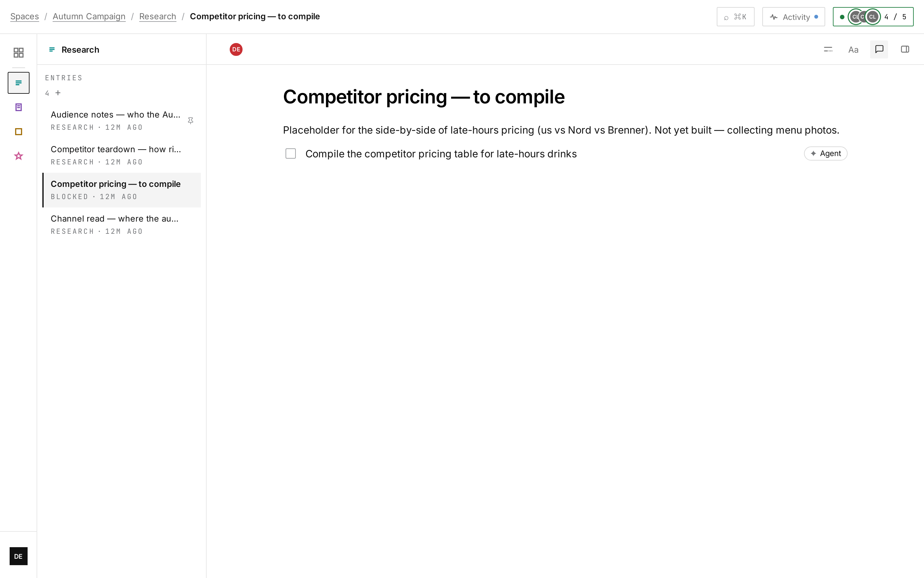Open the pink star favorites icon
This screenshot has height=578, width=924.
[18, 156]
